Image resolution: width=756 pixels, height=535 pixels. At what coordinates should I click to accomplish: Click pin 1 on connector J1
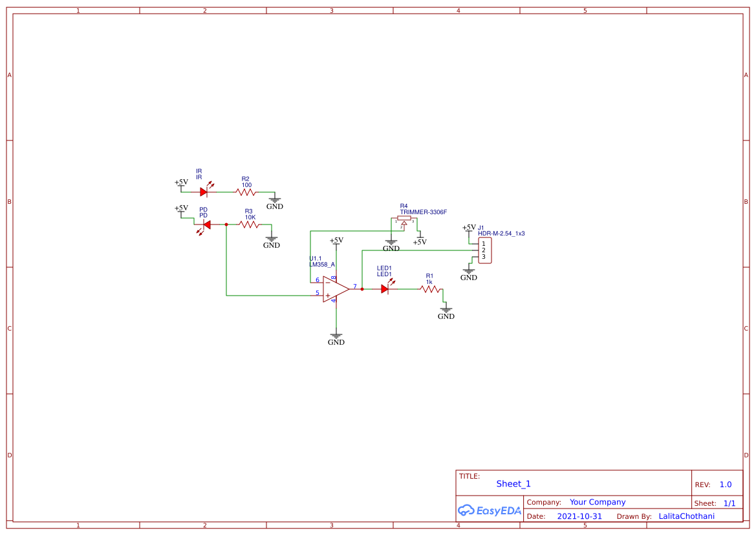tap(482, 243)
